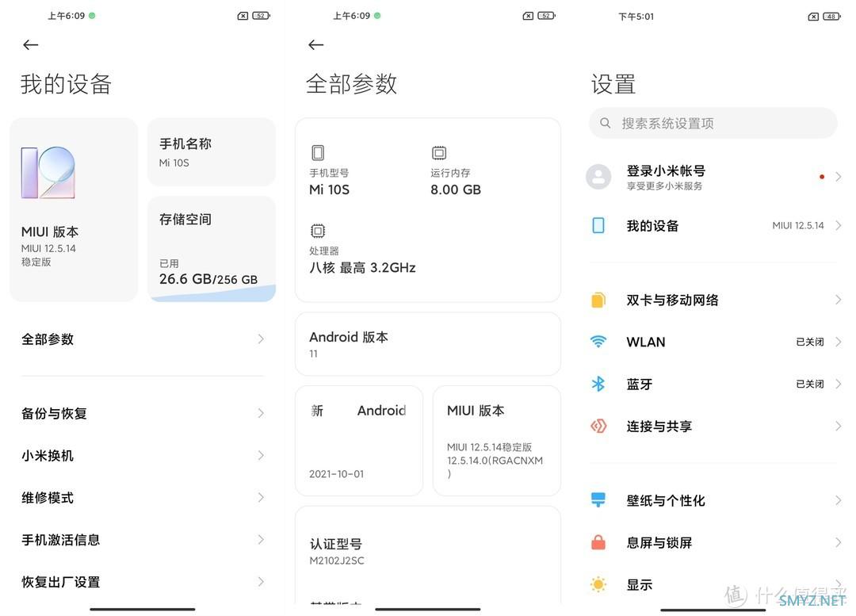This screenshot has height=616, width=856.
Task: Tap the 26.6 GB/256 GB storage text
Action: [208, 279]
